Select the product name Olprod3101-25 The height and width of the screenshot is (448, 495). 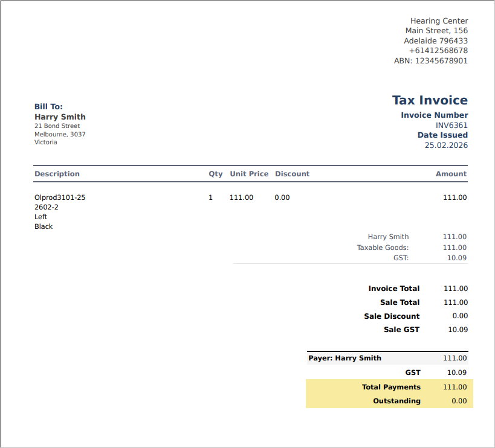[60, 197]
